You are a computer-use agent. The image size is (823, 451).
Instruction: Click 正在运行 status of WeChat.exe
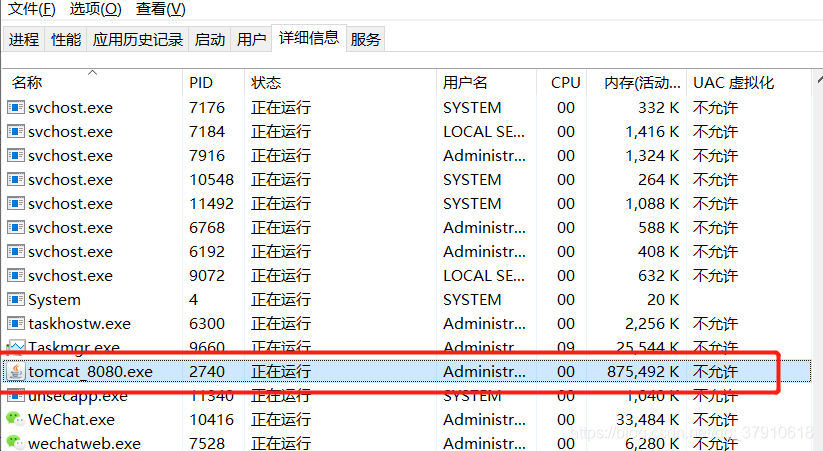pyautogui.click(x=281, y=419)
